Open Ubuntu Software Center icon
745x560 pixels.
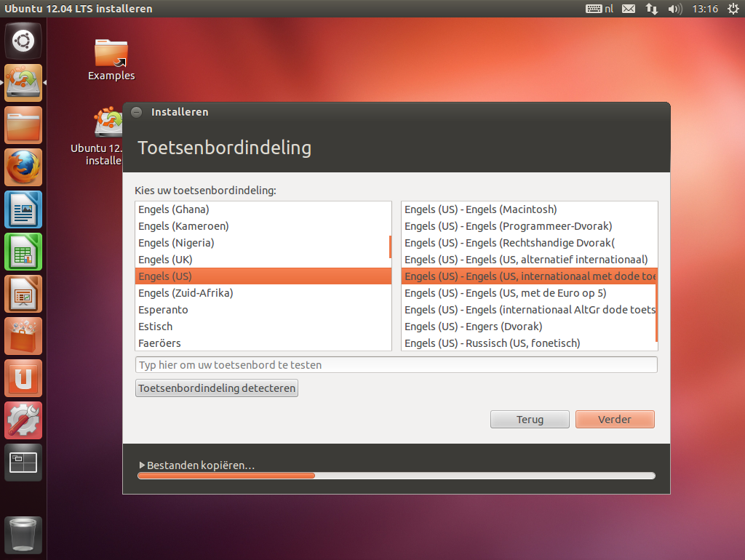[23, 337]
